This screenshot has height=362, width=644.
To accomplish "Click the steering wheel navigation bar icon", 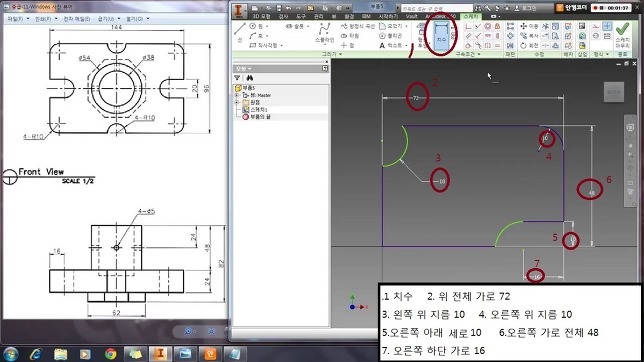I will [630, 128].
